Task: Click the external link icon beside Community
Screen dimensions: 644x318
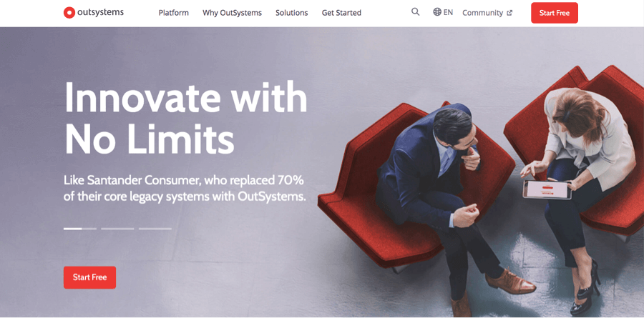Action: click(x=509, y=13)
